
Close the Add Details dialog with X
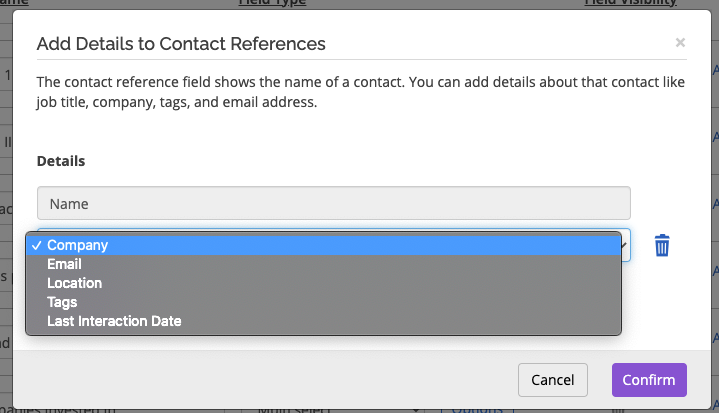point(680,43)
